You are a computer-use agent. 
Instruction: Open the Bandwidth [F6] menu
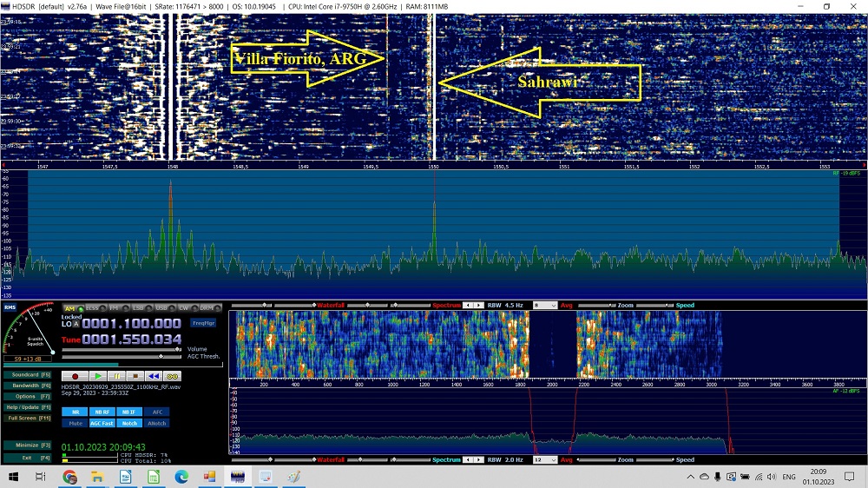(26, 386)
